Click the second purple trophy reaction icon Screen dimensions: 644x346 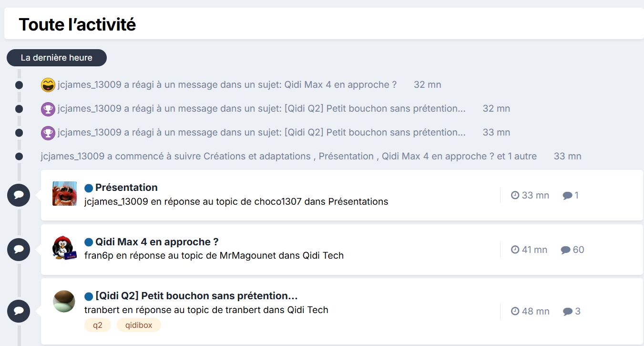point(48,133)
